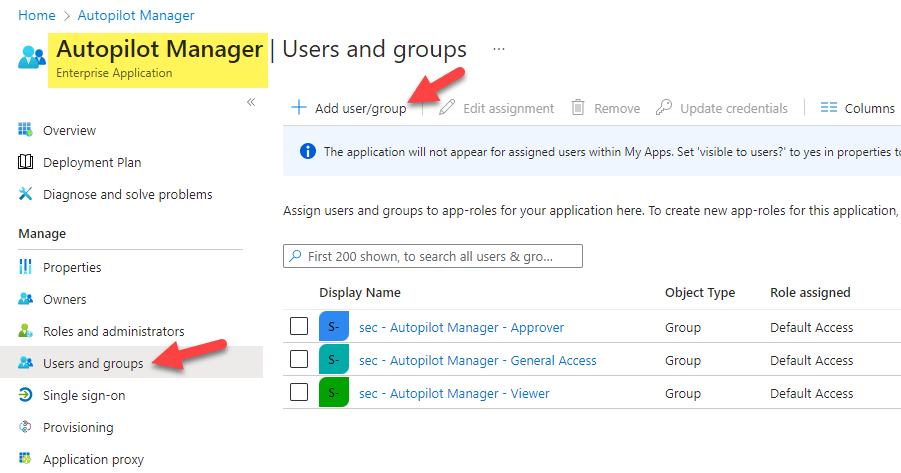
Task: Open Owners via its people icon
Action: [x=26, y=300]
